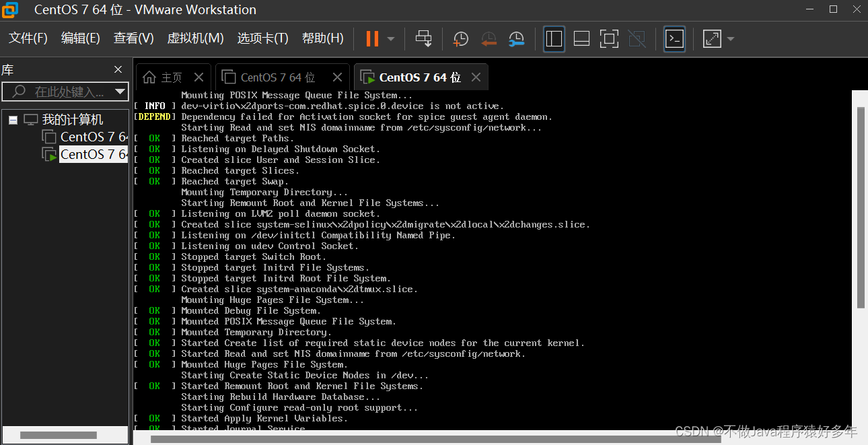The width and height of the screenshot is (868, 445).
Task: Click 'Reached target Swap.' console line
Action: [235, 181]
